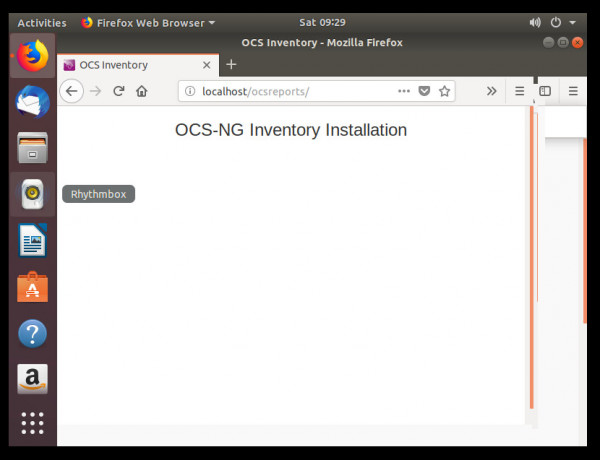Open page actions three-dot menu
This screenshot has width=600, height=460.
(404, 91)
